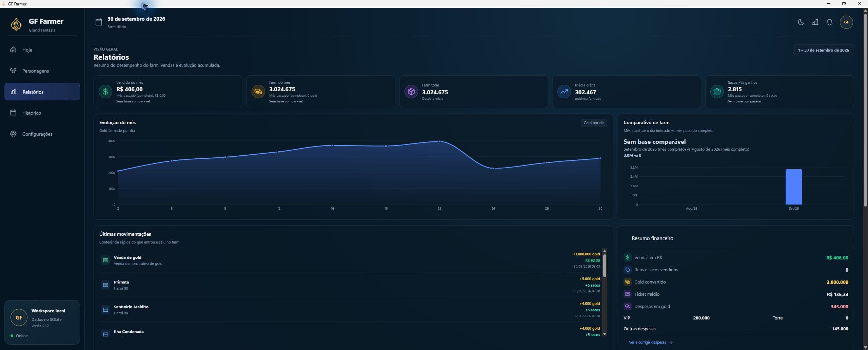Open the Gold por dia chart selector
The width and height of the screenshot is (868, 350).
pos(594,123)
